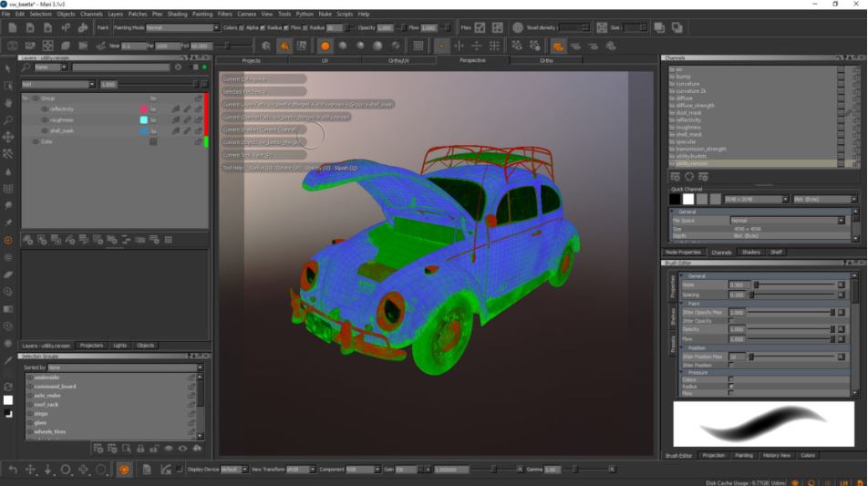Select the Zoom magnifier tool in left toolbar
The width and height of the screenshot is (868, 486).
tap(8, 119)
